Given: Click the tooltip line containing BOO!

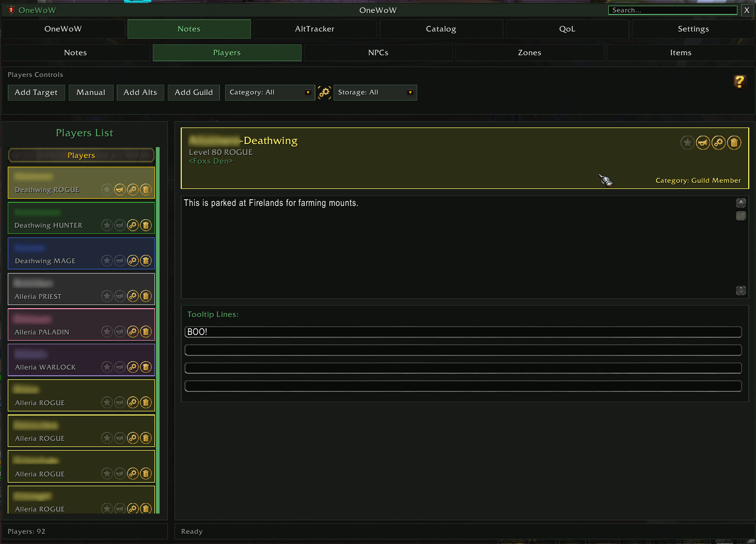Looking at the screenshot, I should coord(463,332).
